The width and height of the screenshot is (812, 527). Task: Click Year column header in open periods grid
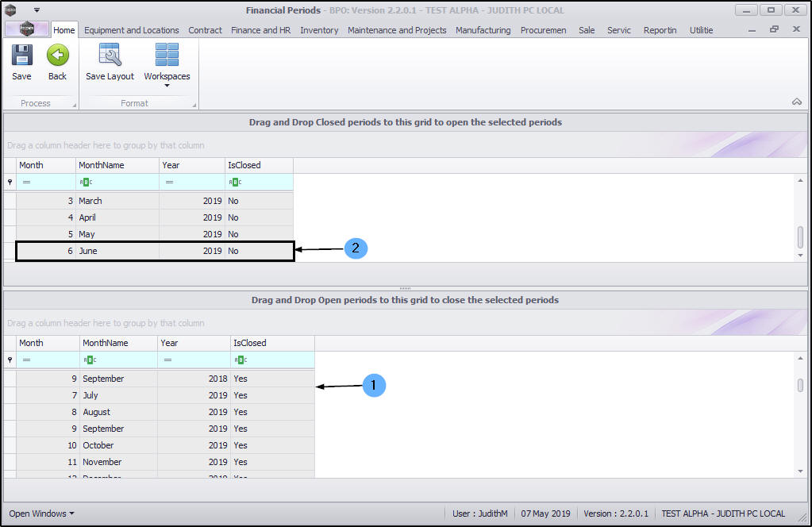pos(191,165)
